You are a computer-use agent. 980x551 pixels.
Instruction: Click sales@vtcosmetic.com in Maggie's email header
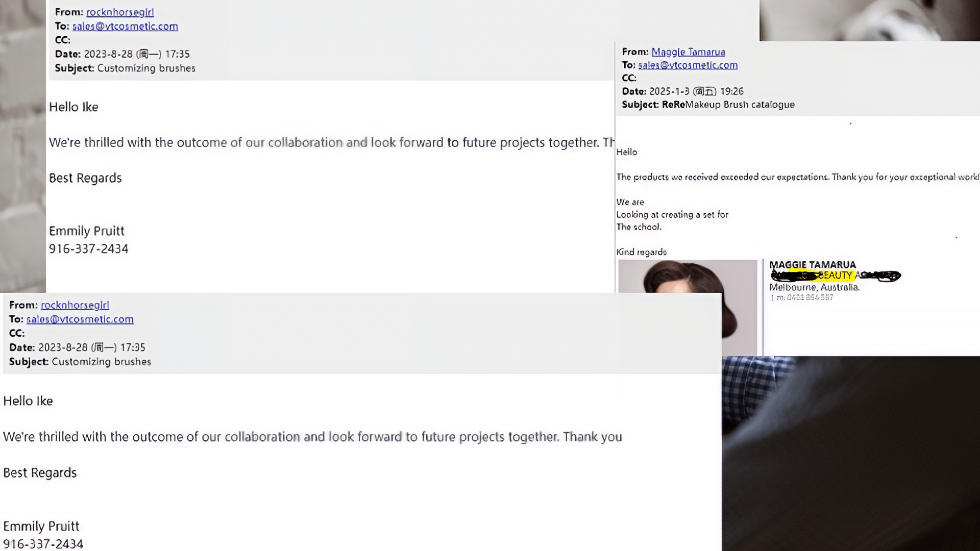click(x=688, y=65)
